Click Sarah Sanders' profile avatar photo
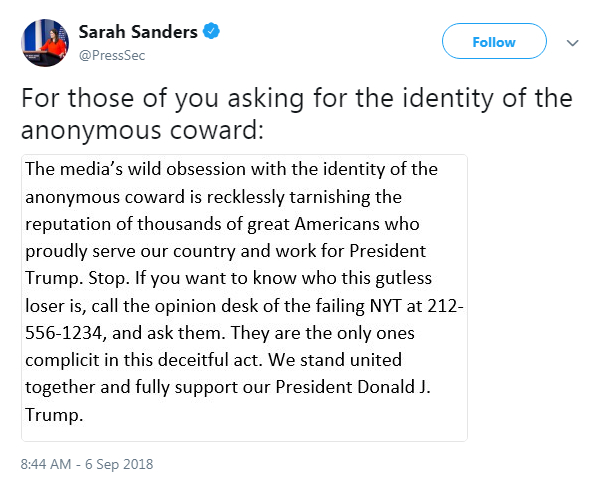 tap(45, 42)
